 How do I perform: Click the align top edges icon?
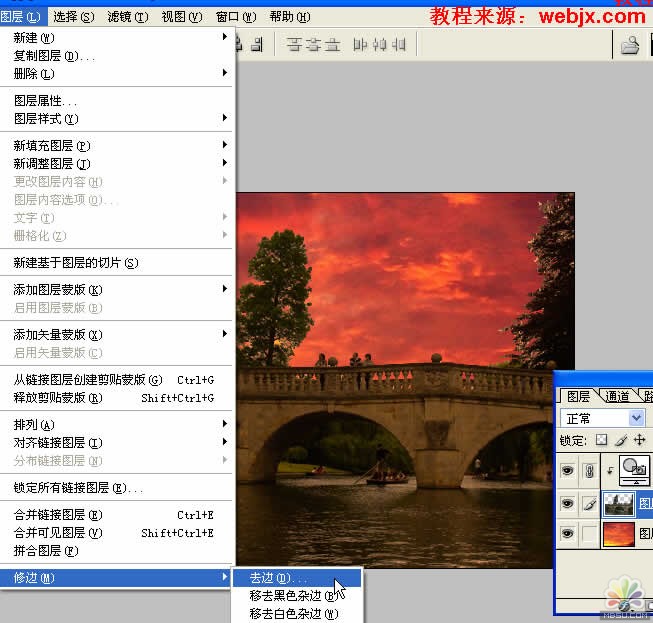294,45
